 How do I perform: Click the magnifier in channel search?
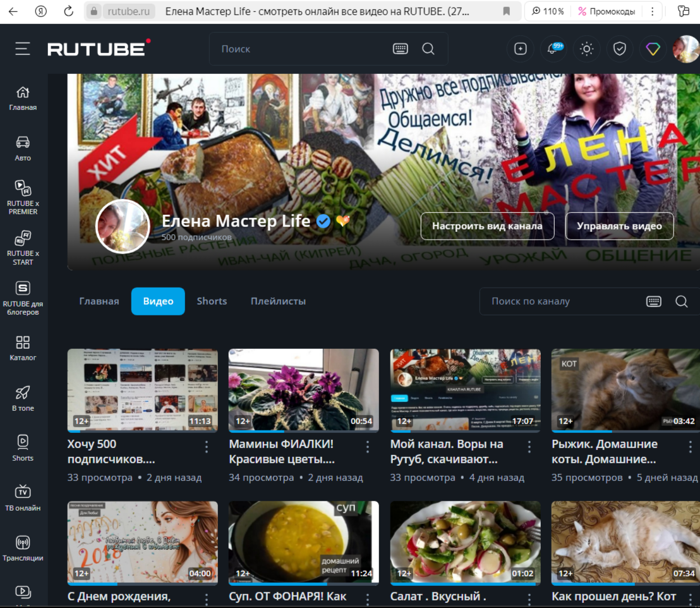[x=681, y=301]
